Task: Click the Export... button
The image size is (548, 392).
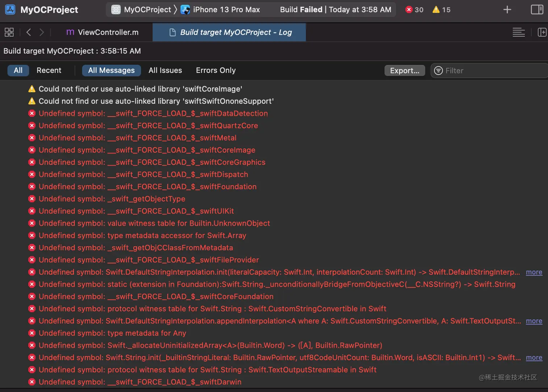Action: tap(404, 71)
